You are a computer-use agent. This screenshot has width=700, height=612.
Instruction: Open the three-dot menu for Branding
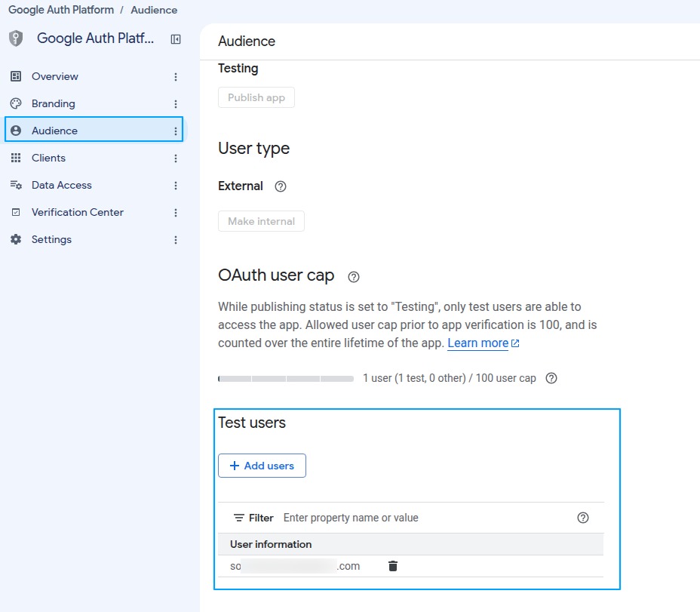point(176,104)
